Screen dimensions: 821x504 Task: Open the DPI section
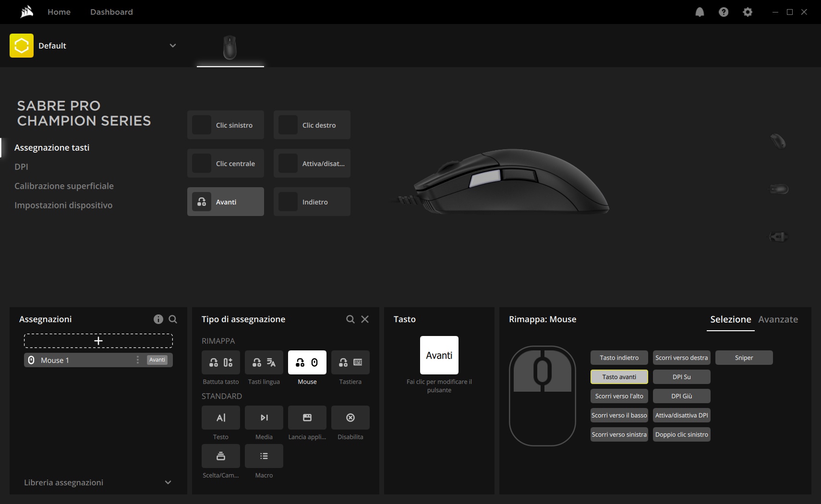coord(21,167)
